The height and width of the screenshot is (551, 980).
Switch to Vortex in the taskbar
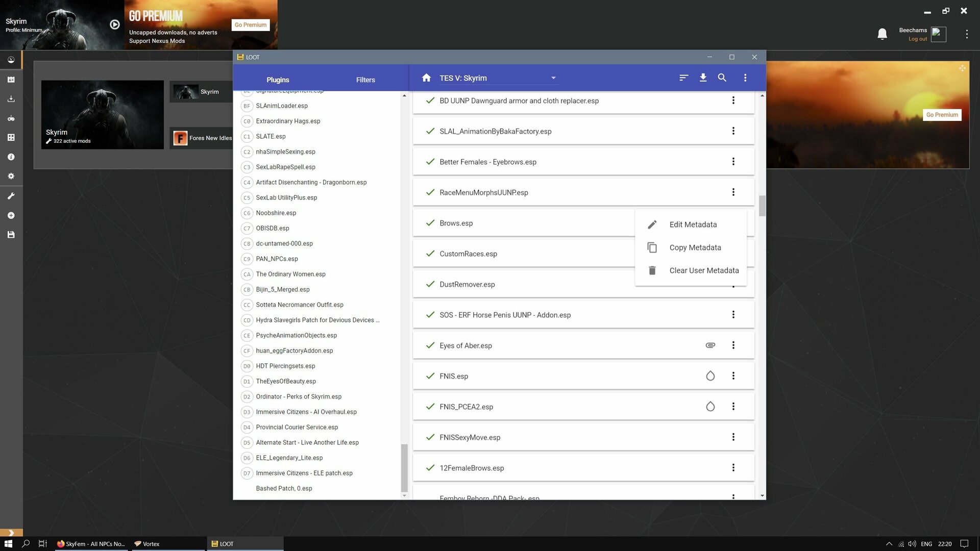(x=168, y=544)
